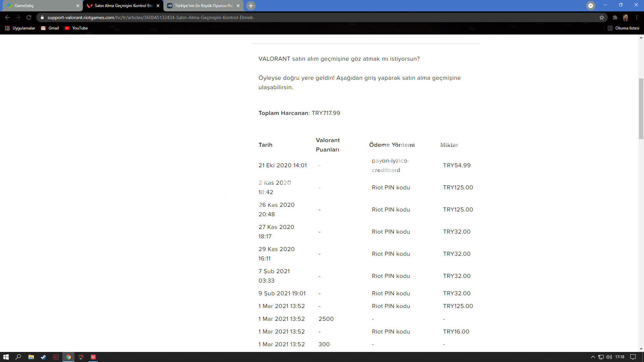
Task: Click the page vertical scrollbar thumb
Action: tap(641, 109)
